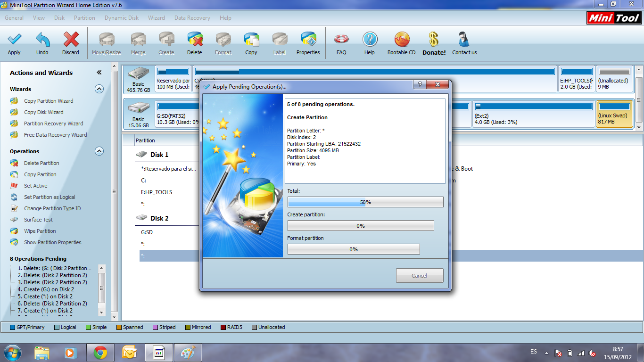644x362 pixels.
Task: Click the Partition column header
Action: click(145, 140)
